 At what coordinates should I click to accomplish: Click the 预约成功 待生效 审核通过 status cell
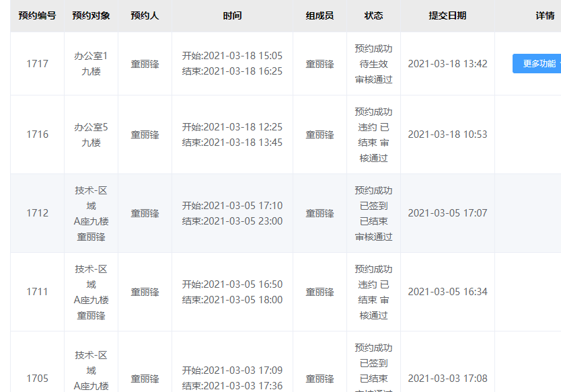pos(373,64)
